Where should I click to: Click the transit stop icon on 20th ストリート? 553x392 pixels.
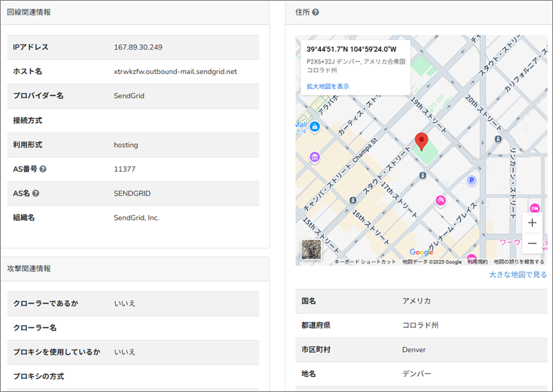pyautogui.click(x=498, y=139)
